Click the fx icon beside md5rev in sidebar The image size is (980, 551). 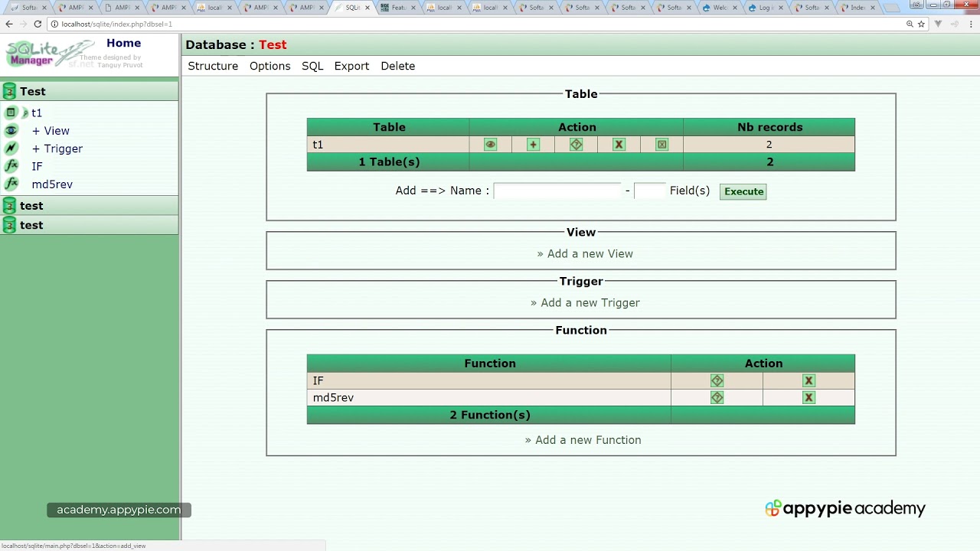point(11,184)
